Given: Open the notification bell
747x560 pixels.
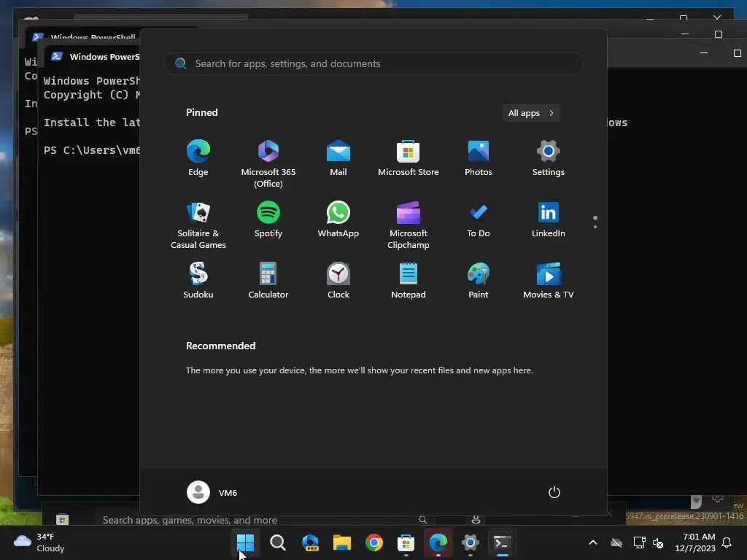Looking at the screenshot, I should 727,542.
